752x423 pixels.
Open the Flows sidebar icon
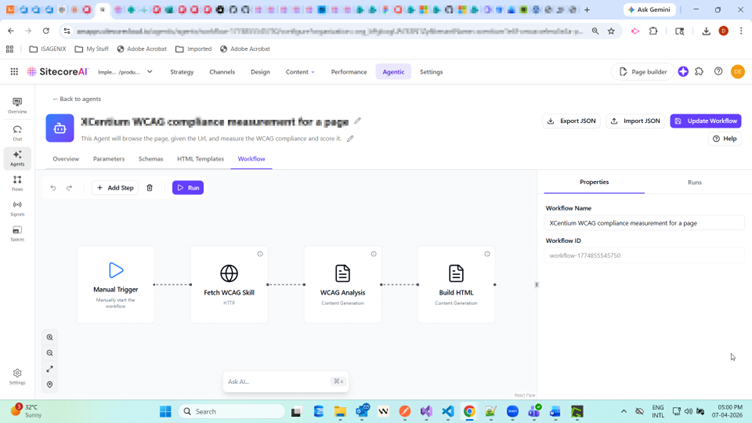pyautogui.click(x=17, y=183)
